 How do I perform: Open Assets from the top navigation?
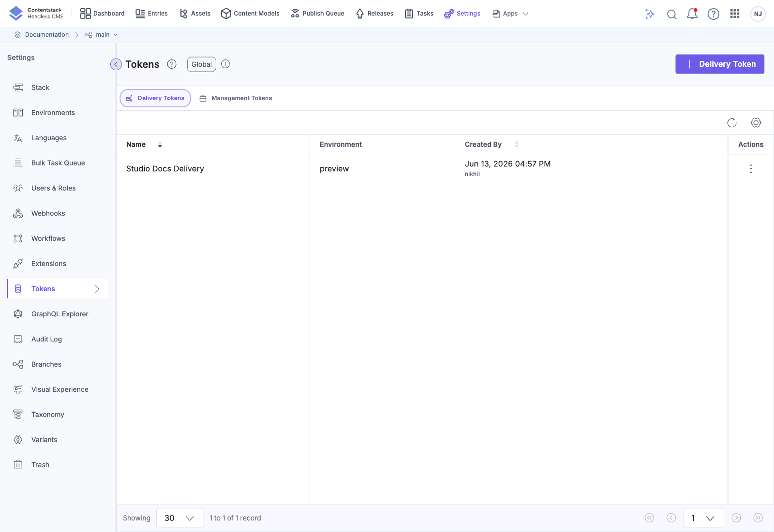[195, 13]
